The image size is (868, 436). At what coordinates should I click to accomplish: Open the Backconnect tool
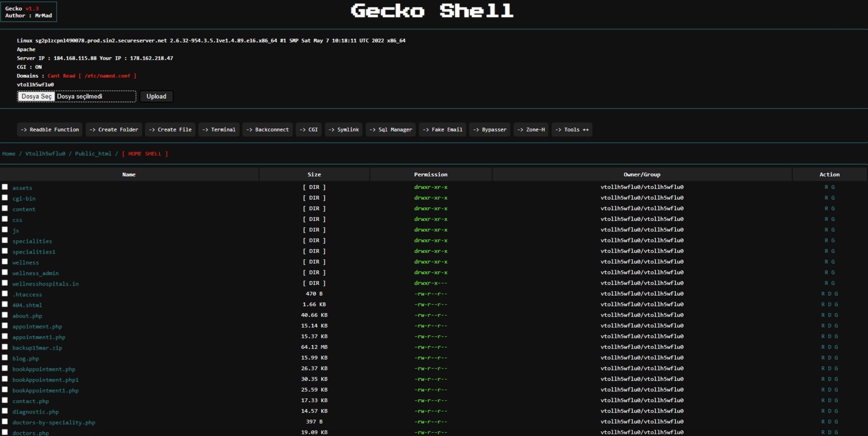267,129
